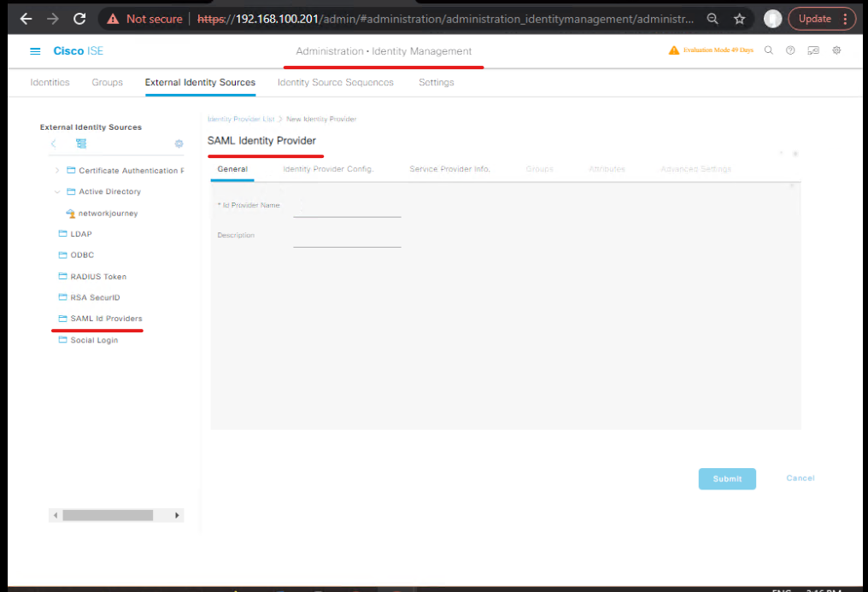
Task: Click the browser address bar URL
Action: point(445,19)
